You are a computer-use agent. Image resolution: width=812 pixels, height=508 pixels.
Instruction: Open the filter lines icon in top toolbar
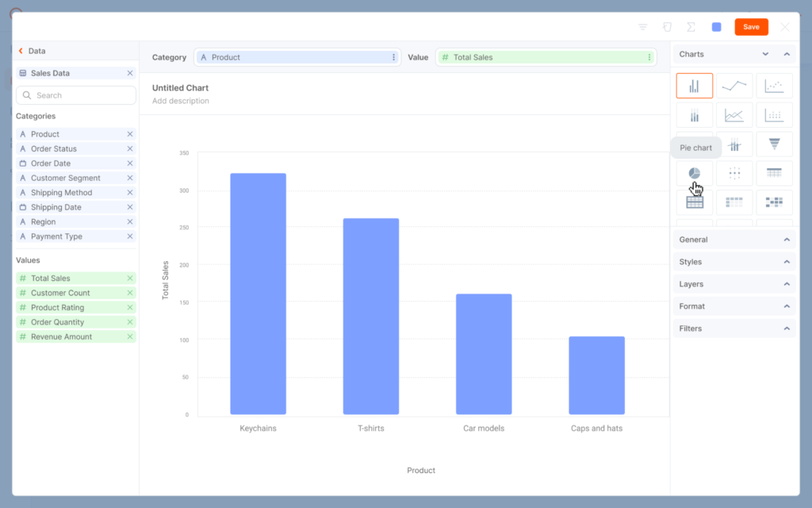coord(642,27)
